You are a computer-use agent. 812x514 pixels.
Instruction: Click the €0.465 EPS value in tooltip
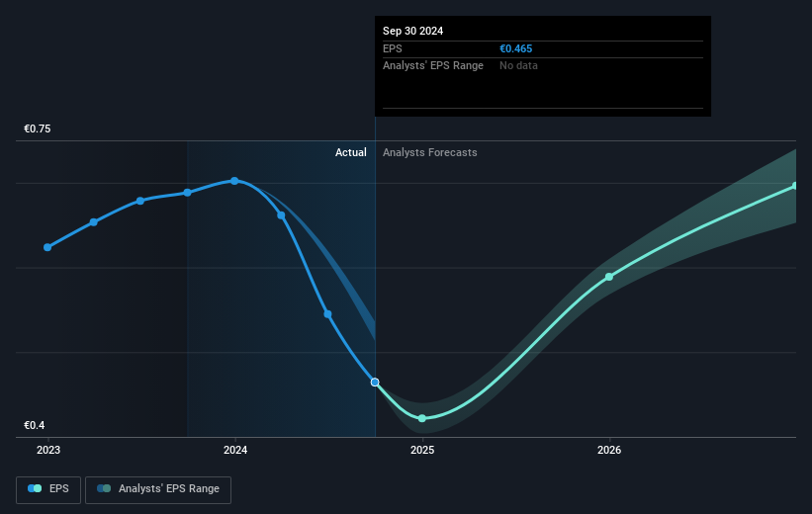click(x=516, y=48)
